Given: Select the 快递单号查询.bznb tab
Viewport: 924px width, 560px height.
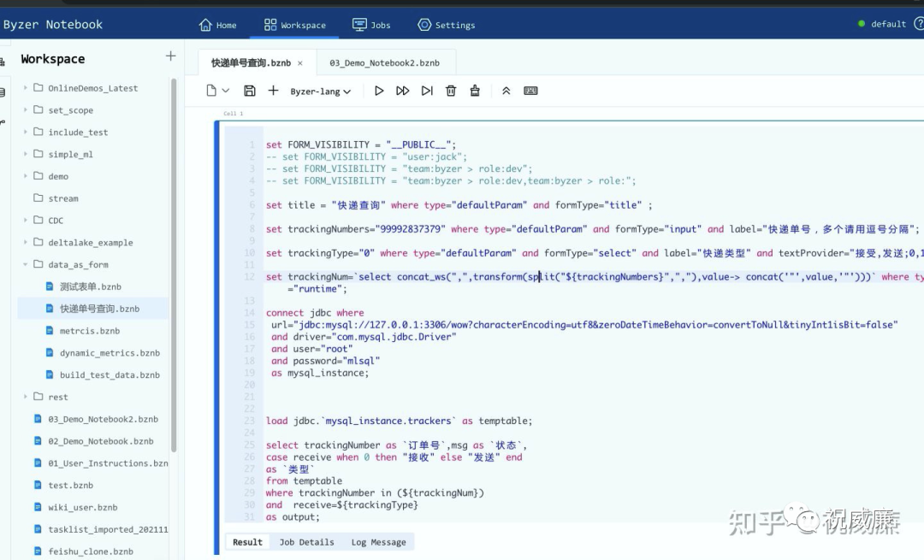Looking at the screenshot, I should [251, 62].
